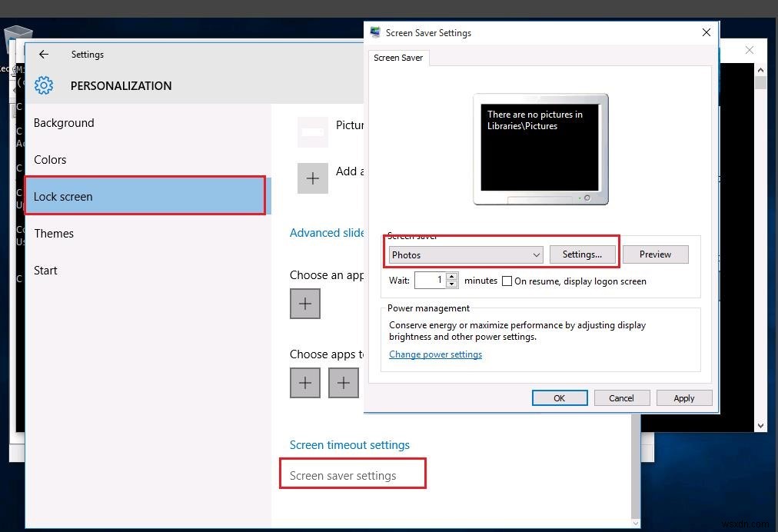Image resolution: width=778 pixels, height=532 pixels.
Task: Select the picture thumbnail tile
Action: (x=312, y=131)
